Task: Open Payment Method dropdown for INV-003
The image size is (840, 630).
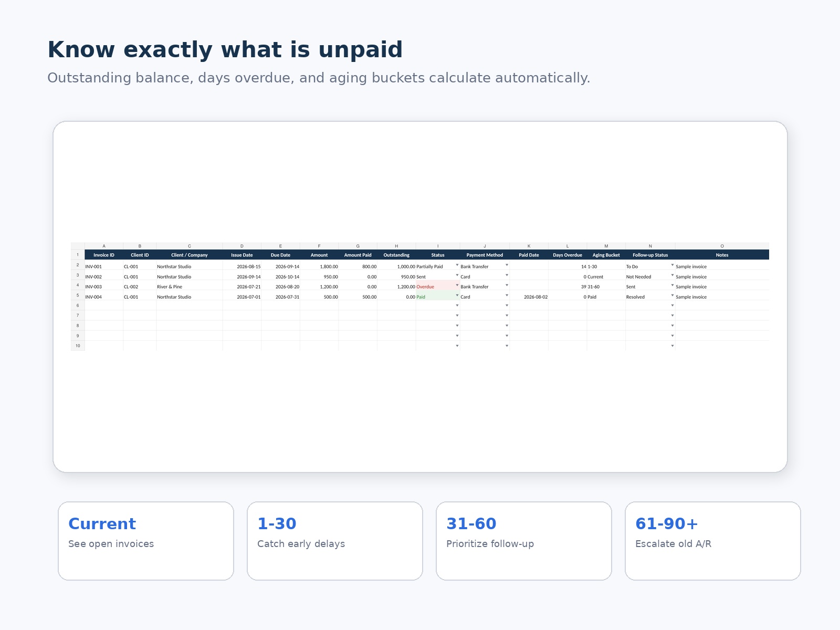Action: [x=507, y=285]
